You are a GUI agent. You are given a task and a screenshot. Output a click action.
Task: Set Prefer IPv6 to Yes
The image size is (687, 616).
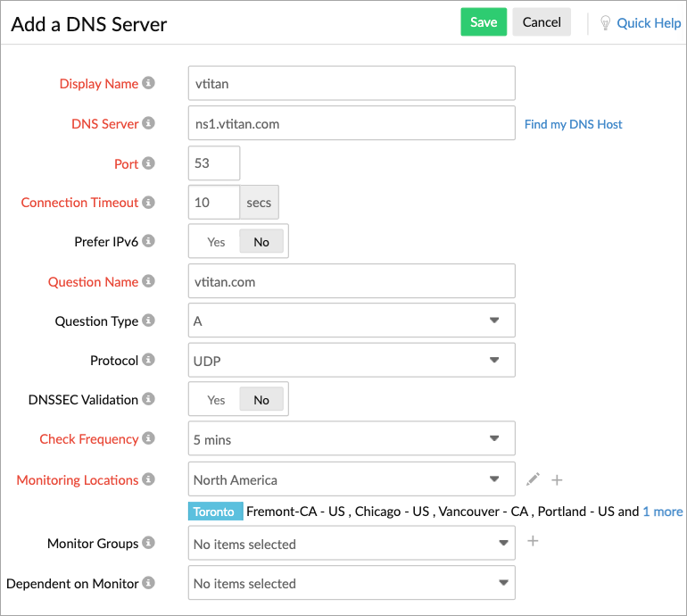(216, 242)
